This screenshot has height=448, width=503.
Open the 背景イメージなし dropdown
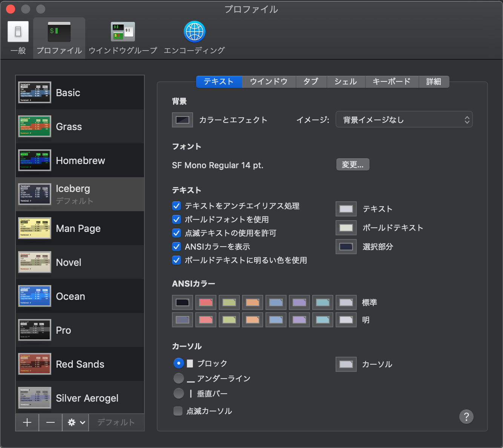tap(404, 119)
